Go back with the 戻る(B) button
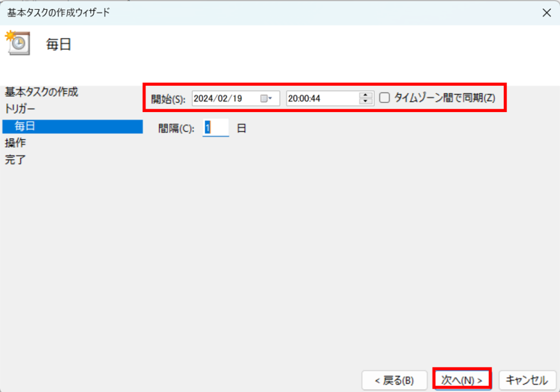The height and width of the screenshot is (392, 560). click(x=394, y=379)
